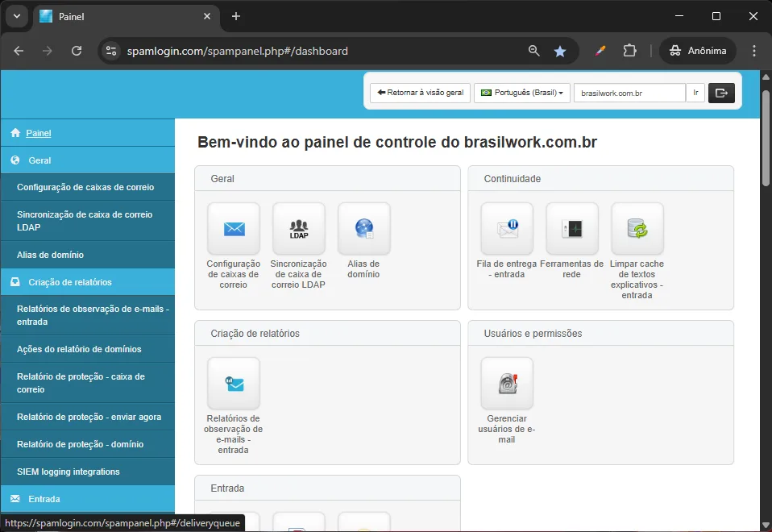Click the welcome heading Bem-vindo ao painel
The width and height of the screenshot is (772, 532).
396,142
